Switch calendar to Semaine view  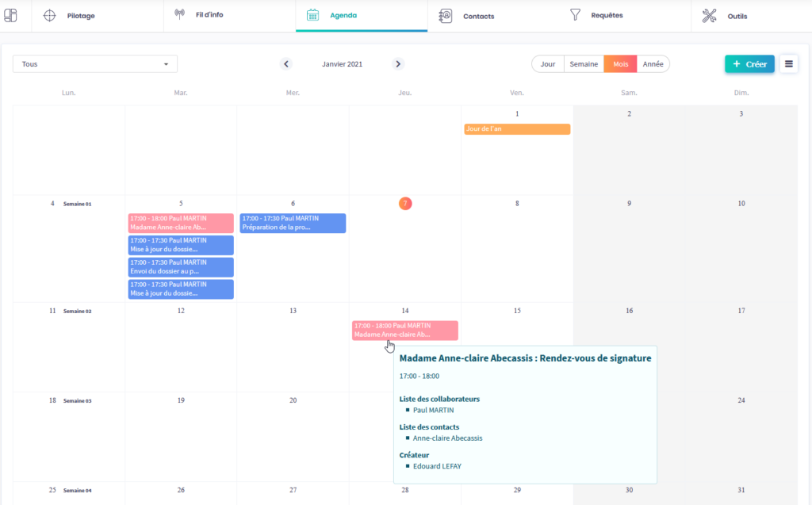point(584,64)
